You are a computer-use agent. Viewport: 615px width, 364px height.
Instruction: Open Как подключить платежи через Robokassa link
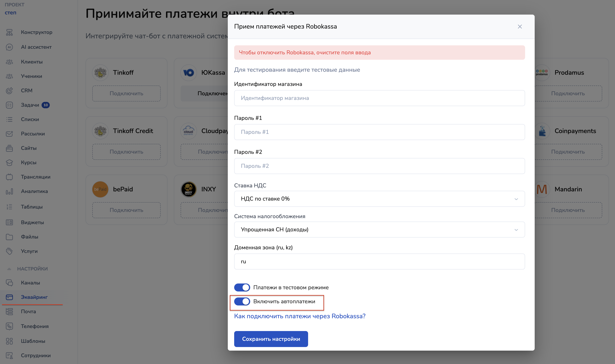[x=300, y=316]
